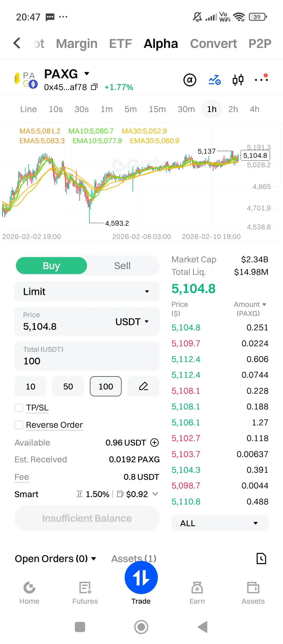Image resolution: width=283 pixels, height=644 pixels.
Task: Edit preset amounts with the pencil icon
Action: (143, 386)
